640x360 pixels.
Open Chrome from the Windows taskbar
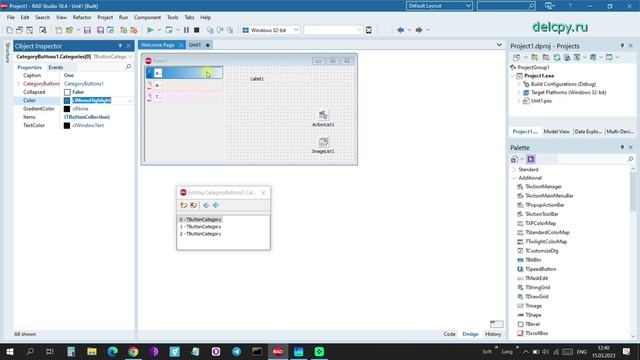pyautogui.click(x=133, y=351)
